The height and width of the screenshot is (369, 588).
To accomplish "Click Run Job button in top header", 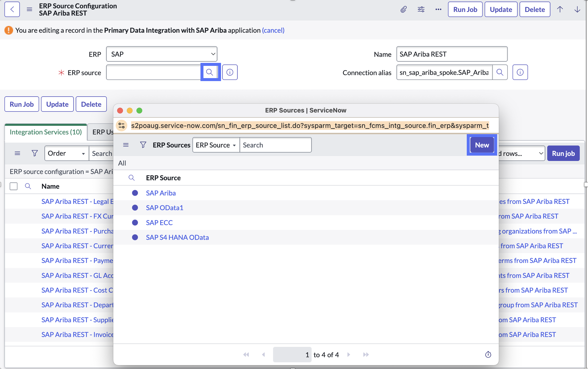I will 465,9.
